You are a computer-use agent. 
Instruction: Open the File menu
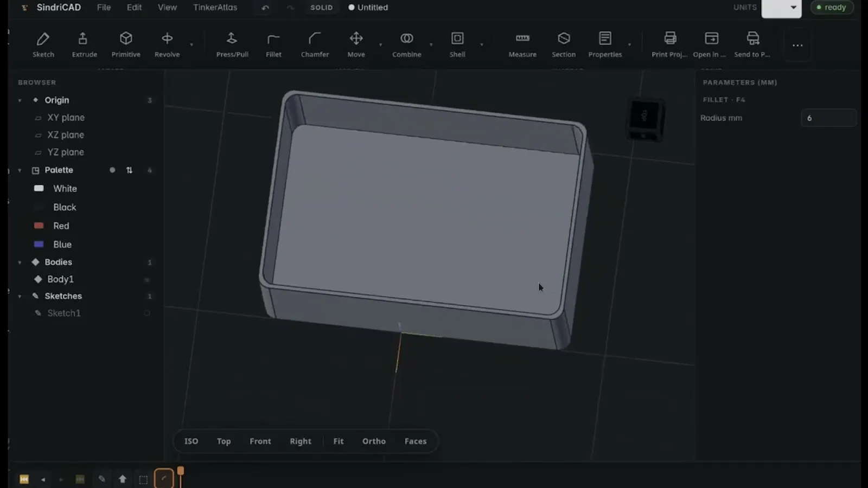tap(104, 8)
